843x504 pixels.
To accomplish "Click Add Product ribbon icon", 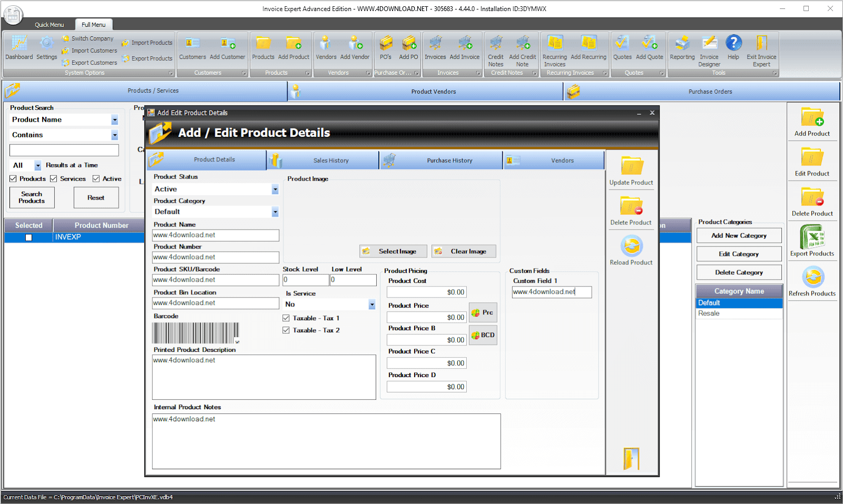I will tap(293, 47).
